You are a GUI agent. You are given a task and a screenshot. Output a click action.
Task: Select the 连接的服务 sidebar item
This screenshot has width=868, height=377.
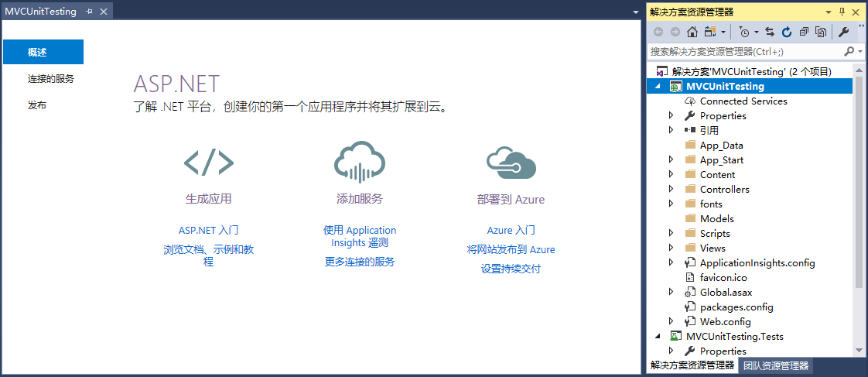click(x=51, y=79)
